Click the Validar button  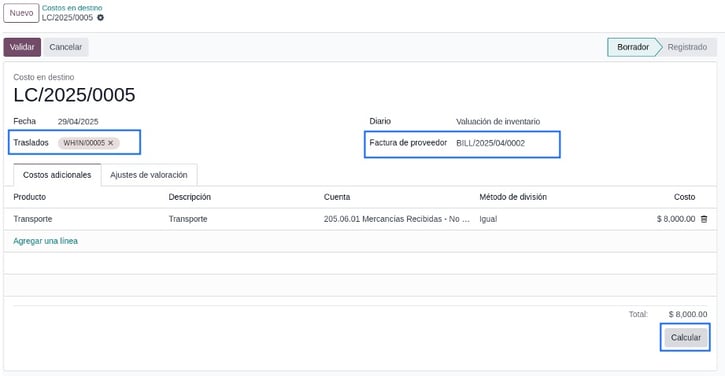point(22,47)
